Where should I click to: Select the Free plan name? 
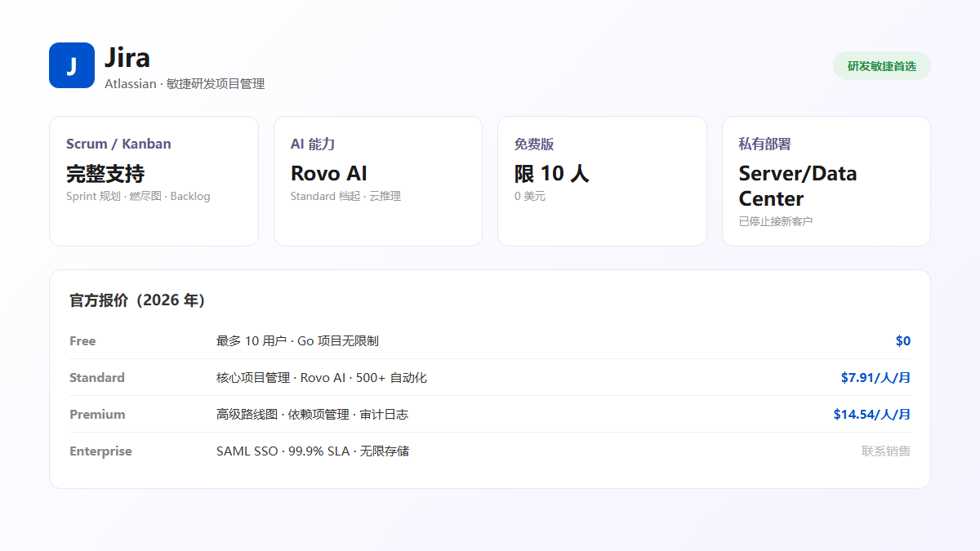point(82,341)
